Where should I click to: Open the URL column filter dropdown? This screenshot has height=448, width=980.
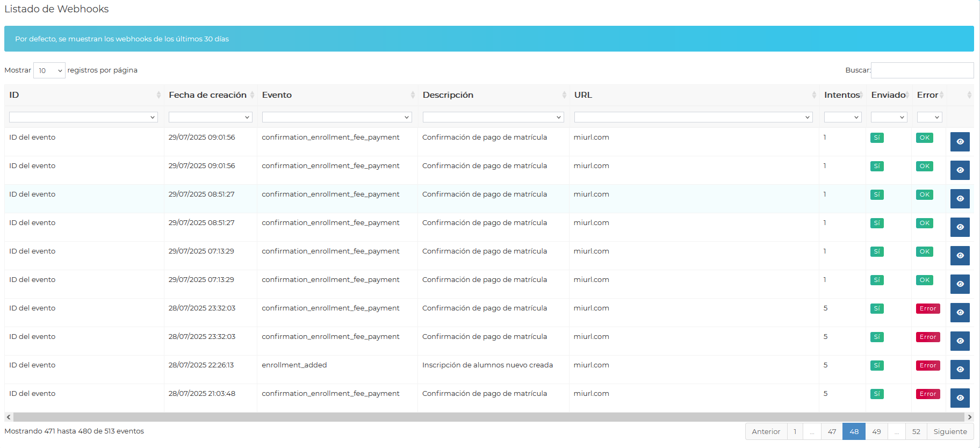coord(693,117)
